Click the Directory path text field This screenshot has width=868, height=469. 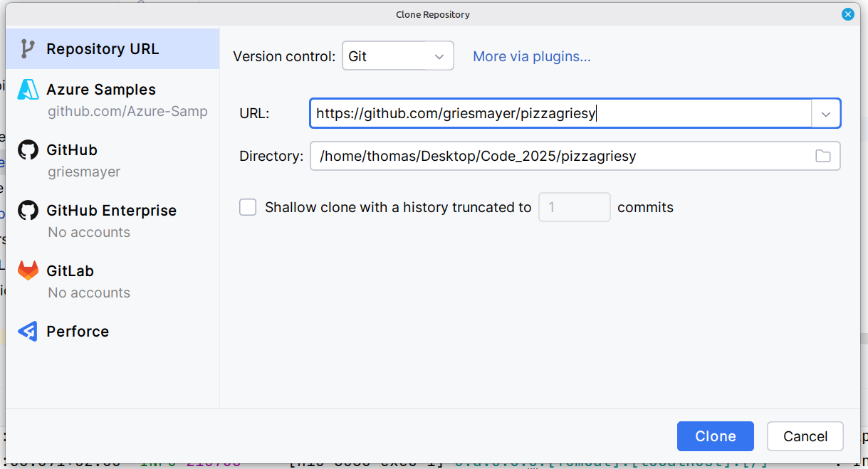tap(560, 157)
